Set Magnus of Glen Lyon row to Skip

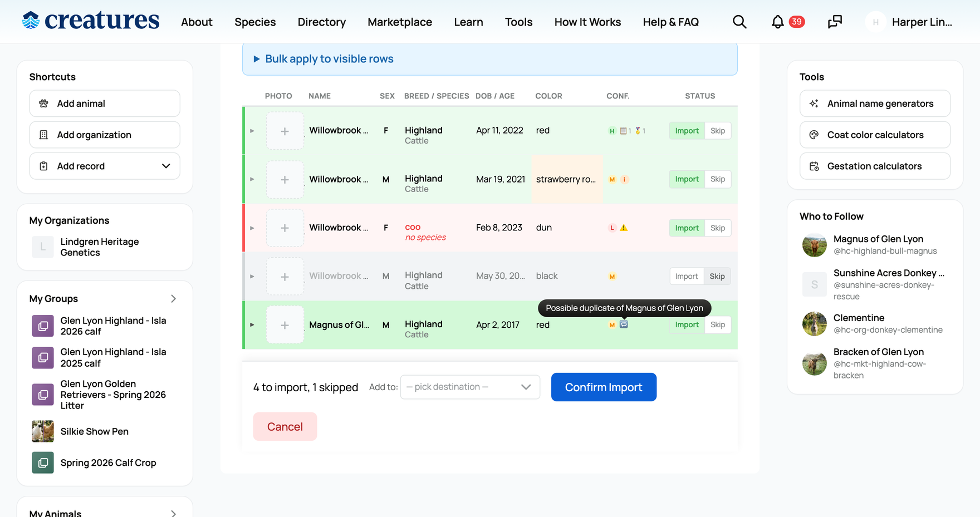tap(718, 325)
